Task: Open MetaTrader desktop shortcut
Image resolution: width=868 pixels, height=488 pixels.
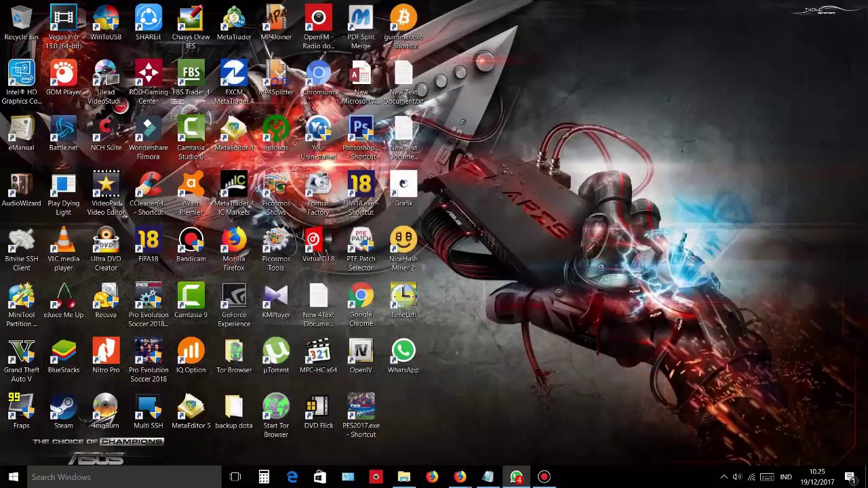Action: tap(234, 22)
